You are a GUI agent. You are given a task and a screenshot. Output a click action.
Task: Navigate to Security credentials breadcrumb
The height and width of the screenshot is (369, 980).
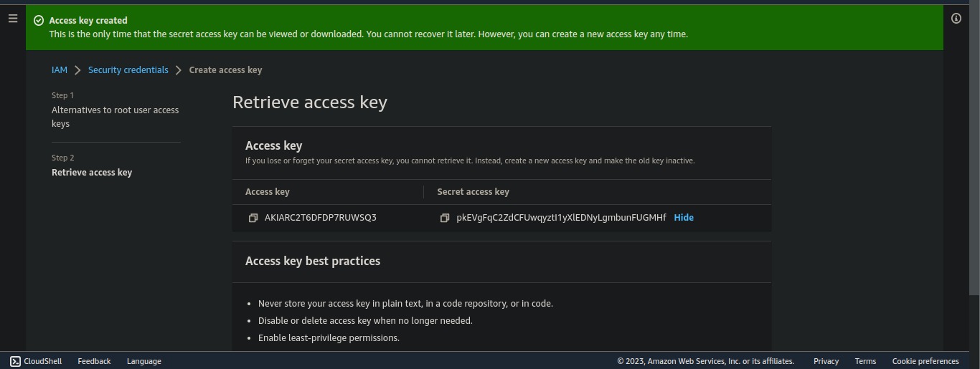[128, 70]
